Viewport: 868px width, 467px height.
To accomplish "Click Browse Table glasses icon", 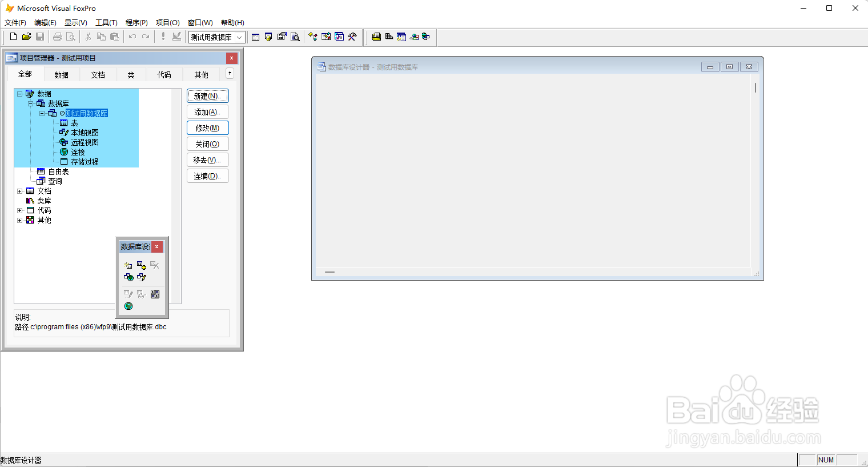I will tap(142, 294).
